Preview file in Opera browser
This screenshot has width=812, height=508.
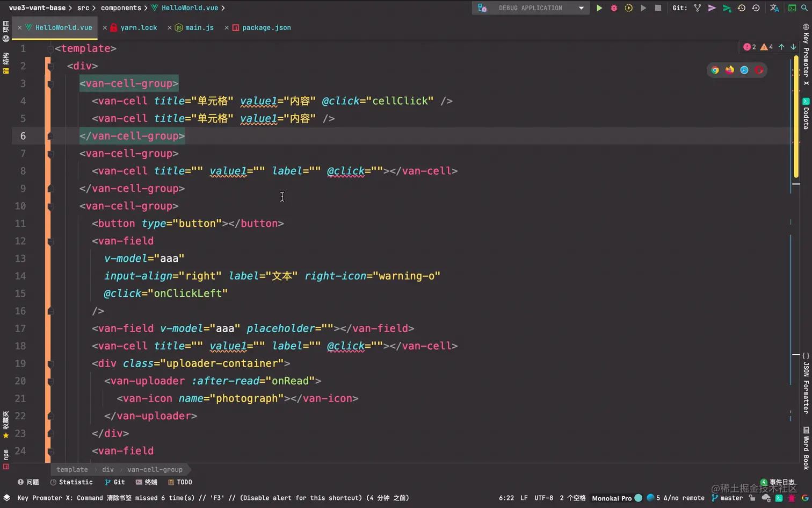coord(759,70)
